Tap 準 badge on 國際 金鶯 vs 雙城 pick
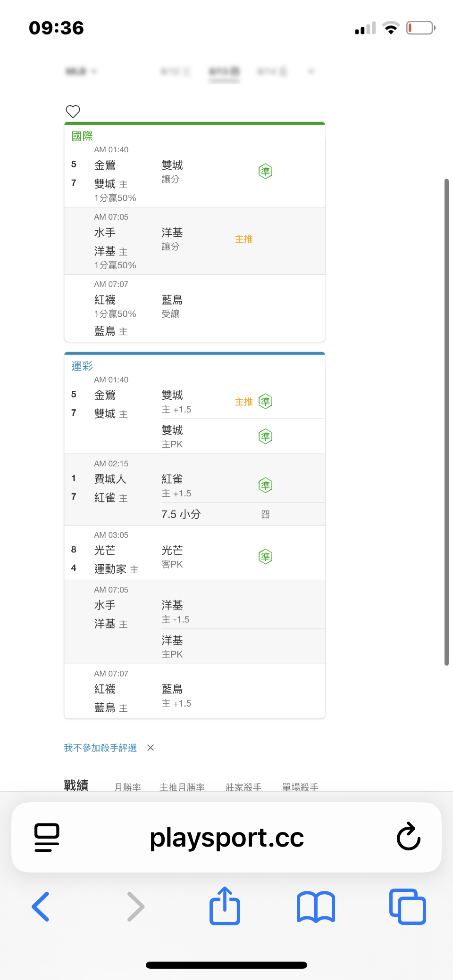 (266, 171)
